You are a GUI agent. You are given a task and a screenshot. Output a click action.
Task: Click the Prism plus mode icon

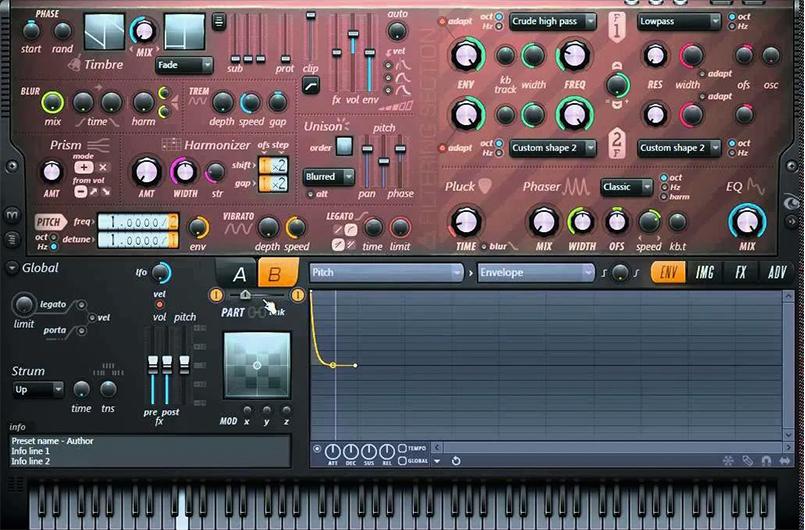coord(84,168)
